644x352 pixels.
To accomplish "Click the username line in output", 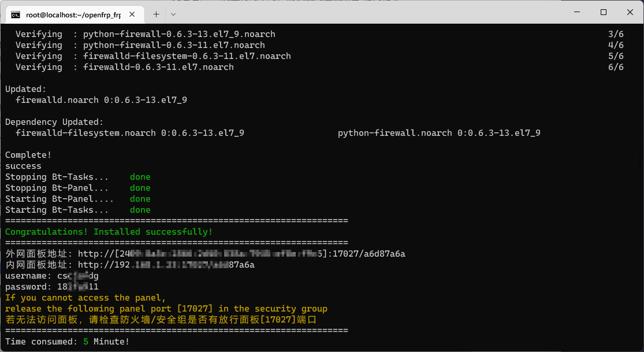I will pos(52,276).
